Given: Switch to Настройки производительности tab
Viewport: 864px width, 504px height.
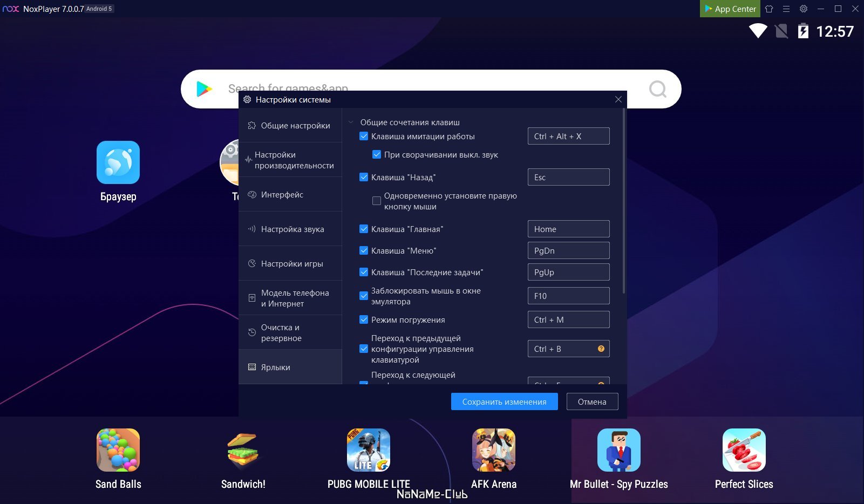Looking at the screenshot, I should [x=290, y=160].
